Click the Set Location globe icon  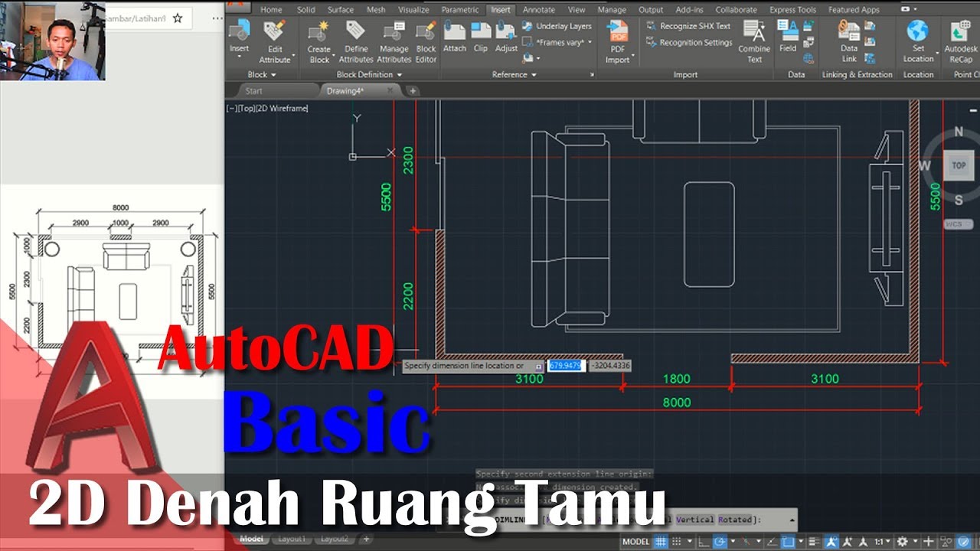tap(918, 31)
